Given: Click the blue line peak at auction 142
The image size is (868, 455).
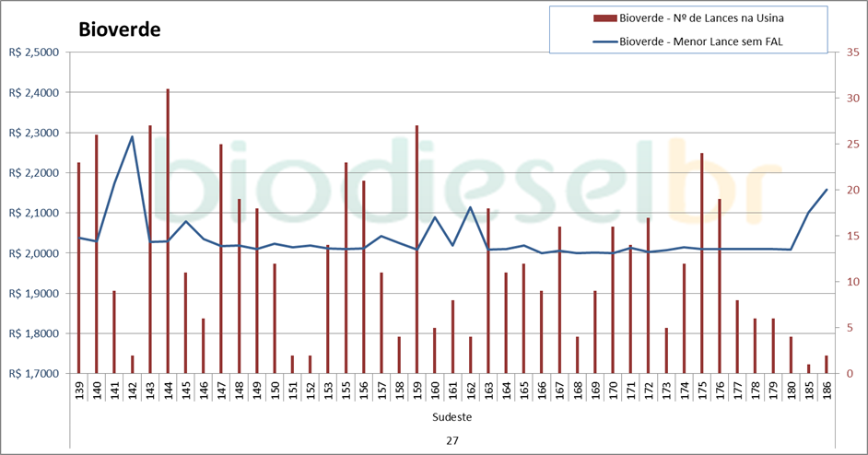Looking at the screenshot, I should tap(133, 137).
